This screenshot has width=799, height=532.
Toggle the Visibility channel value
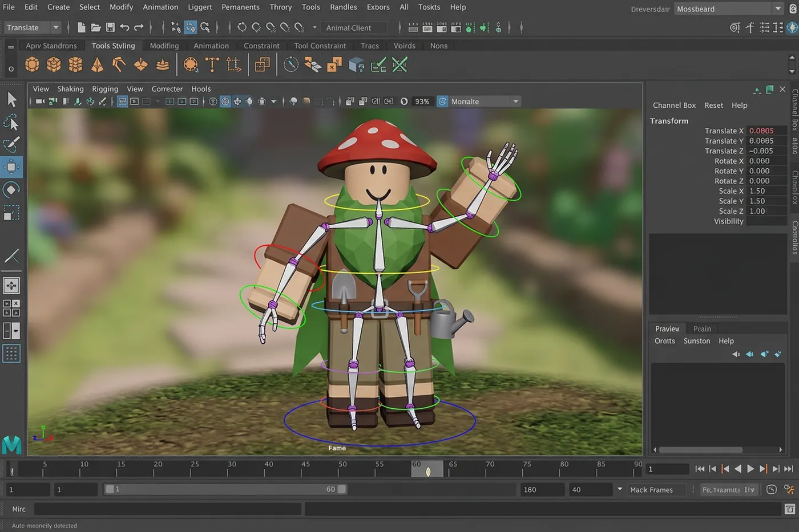766,221
